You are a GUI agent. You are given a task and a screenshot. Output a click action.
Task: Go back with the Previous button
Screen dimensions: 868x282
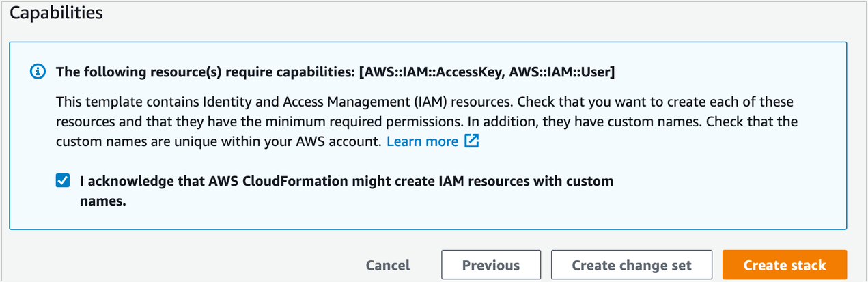tap(490, 265)
